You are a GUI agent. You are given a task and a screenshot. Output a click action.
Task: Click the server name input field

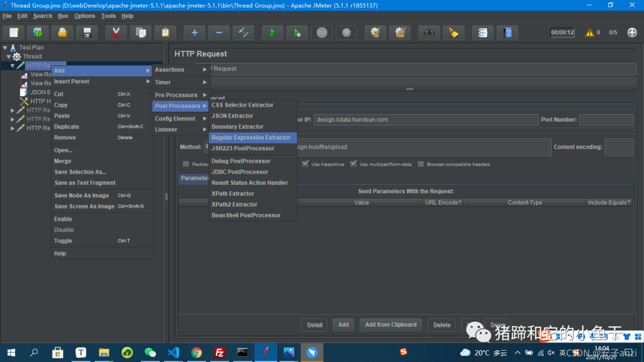426,119
